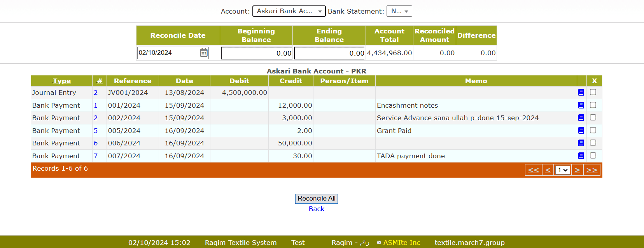Open the Reconcile Date calendar picker icon
The image size is (644, 248).
(203, 53)
